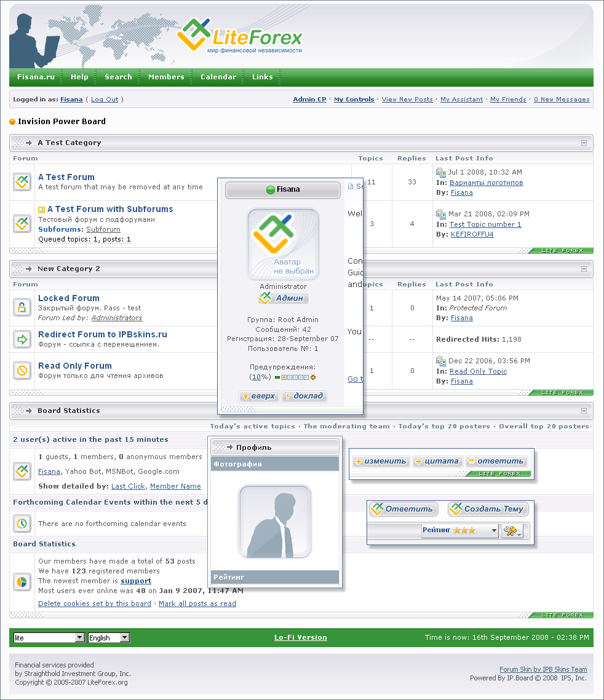
Task: Click the large Ответить reply button
Action: pyautogui.click(x=403, y=509)
